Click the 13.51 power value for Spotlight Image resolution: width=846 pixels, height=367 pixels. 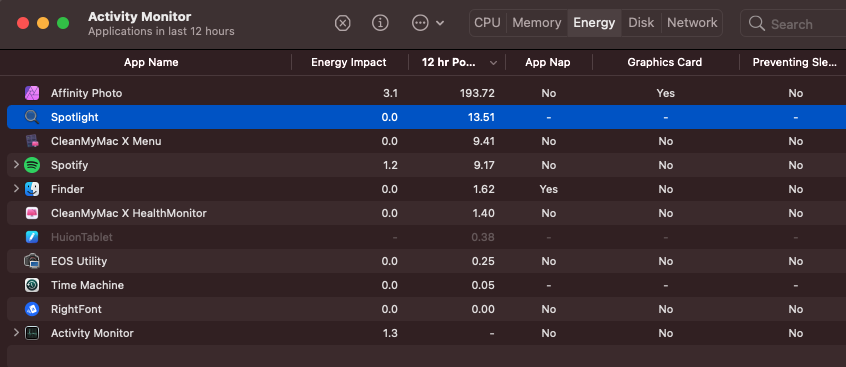point(481,117)
